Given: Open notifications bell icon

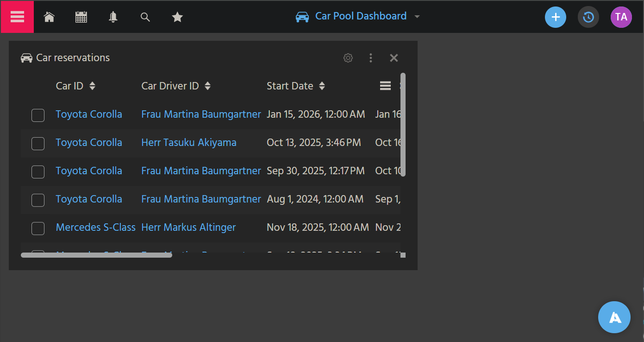Looking at the screenshot, I should click(113, 17).
